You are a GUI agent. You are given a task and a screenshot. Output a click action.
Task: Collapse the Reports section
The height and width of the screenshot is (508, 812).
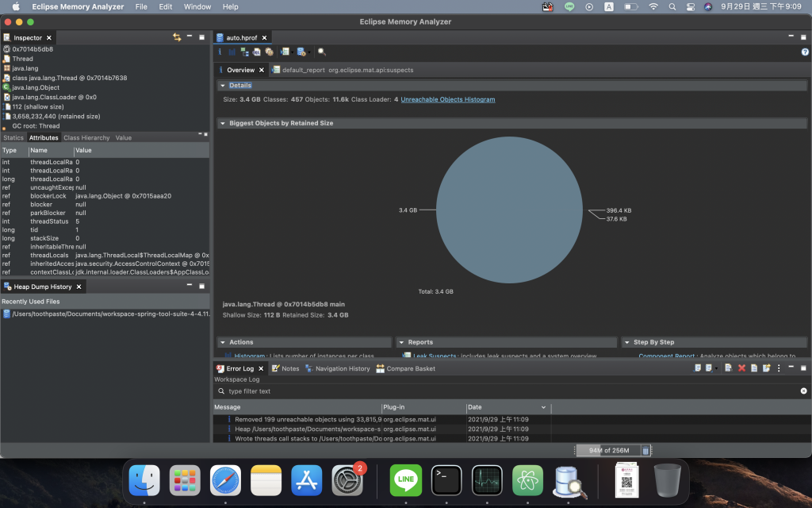point(401,343)
